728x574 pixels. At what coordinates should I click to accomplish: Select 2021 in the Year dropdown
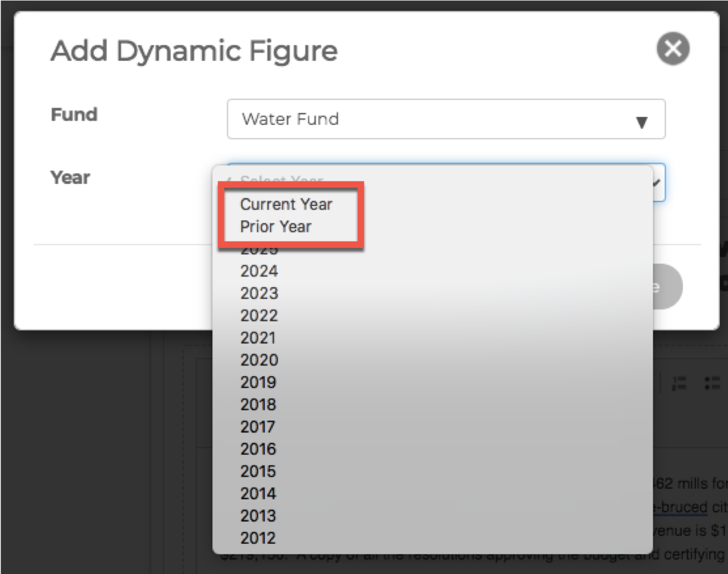click(x=258, y=338)
